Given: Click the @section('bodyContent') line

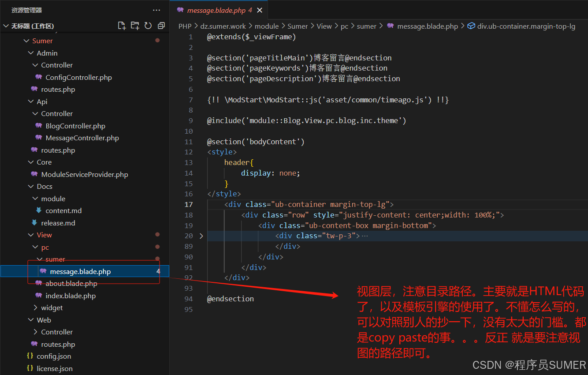Looking at the screenshot, I should (256, 142).
